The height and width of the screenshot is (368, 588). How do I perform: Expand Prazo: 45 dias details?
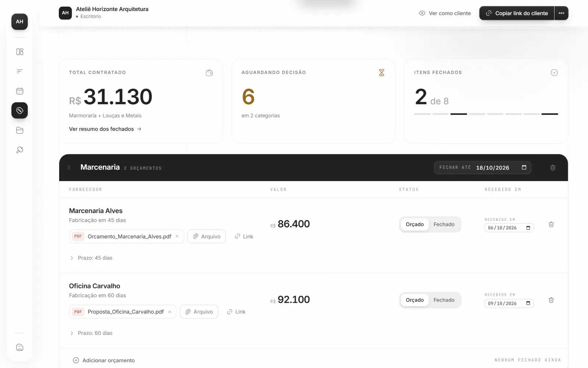(91, 258)
